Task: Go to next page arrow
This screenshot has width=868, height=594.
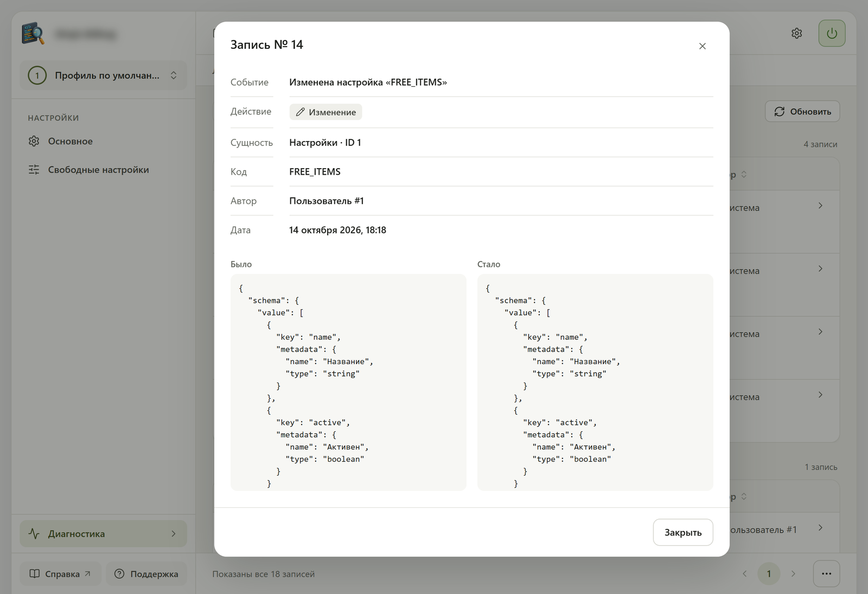Action: pyautogui.click(x=793, y=573)
